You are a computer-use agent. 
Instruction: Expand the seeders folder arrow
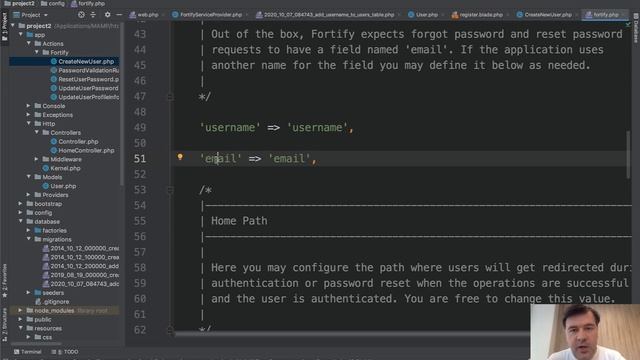click(29, 293)
